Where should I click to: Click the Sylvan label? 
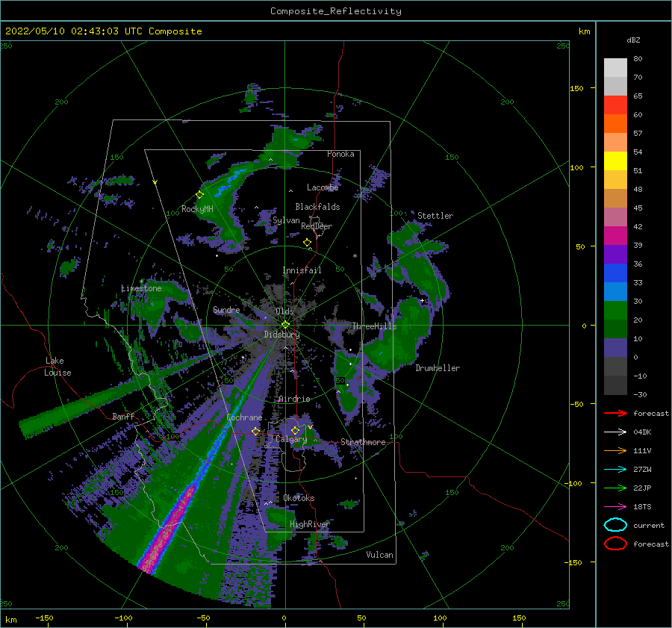[x=286, y=220]
